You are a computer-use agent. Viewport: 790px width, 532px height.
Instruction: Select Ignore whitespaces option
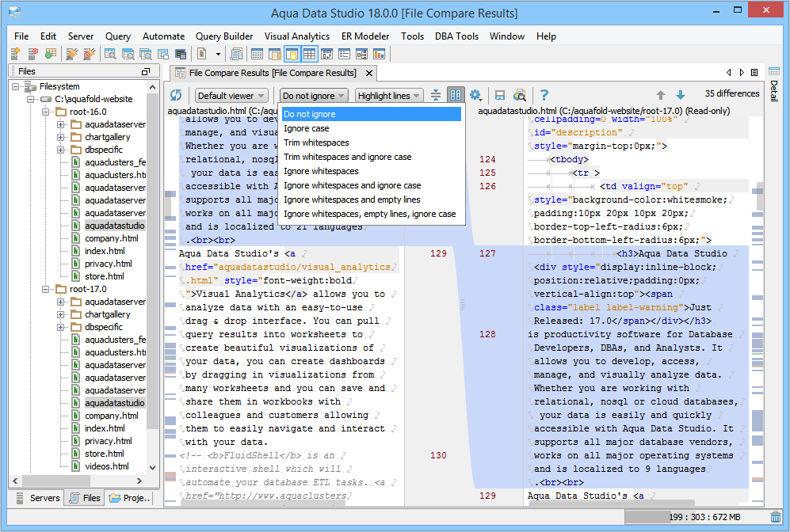(372, 171)
